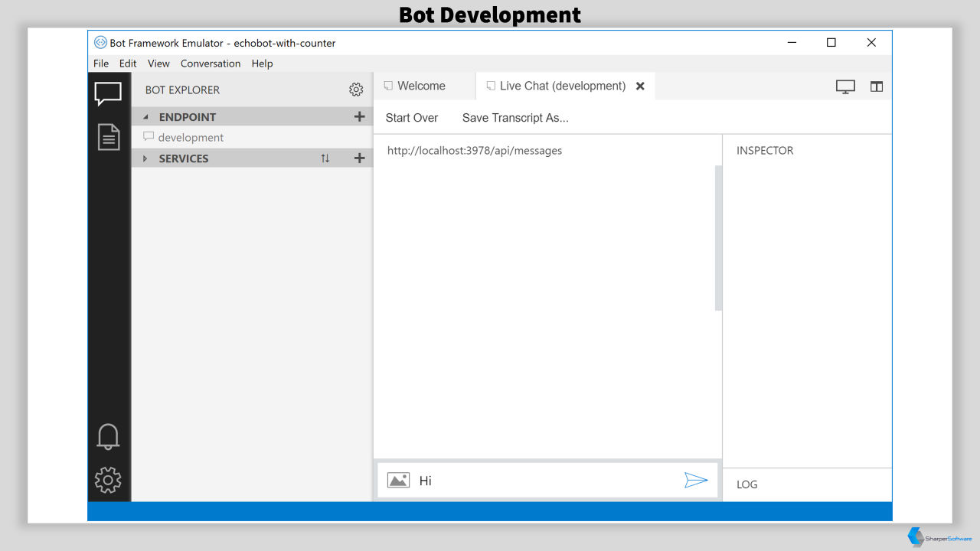The height and width of the screenshot is (551, 980).
Task: Click the localhost:3978/api/messages endpoint URL
Action: (475, 151)
